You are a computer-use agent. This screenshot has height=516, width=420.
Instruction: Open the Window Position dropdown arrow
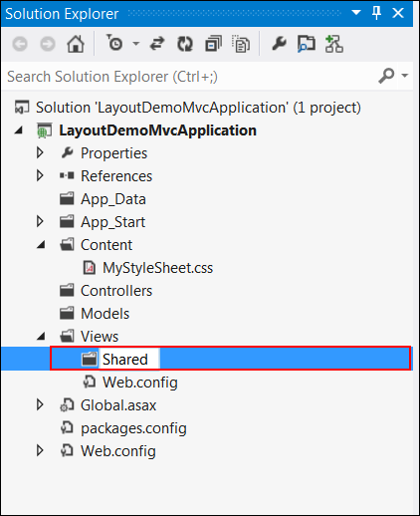356,13
